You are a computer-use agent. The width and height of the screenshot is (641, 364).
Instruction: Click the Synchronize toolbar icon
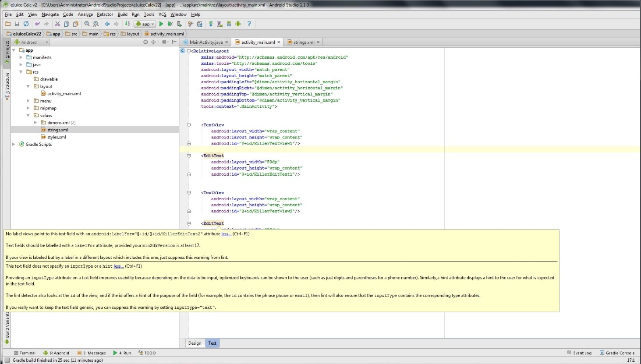[26, 24]
